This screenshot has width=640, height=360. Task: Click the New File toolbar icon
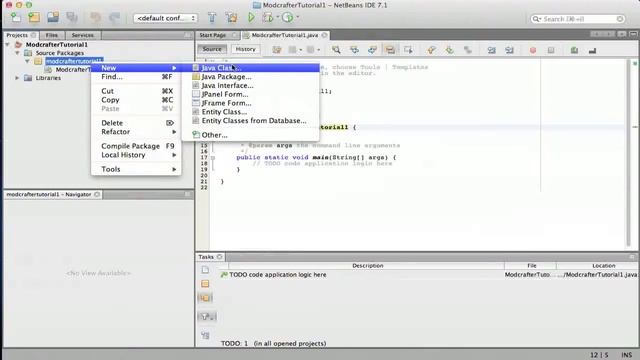click(x=16, y=18)
